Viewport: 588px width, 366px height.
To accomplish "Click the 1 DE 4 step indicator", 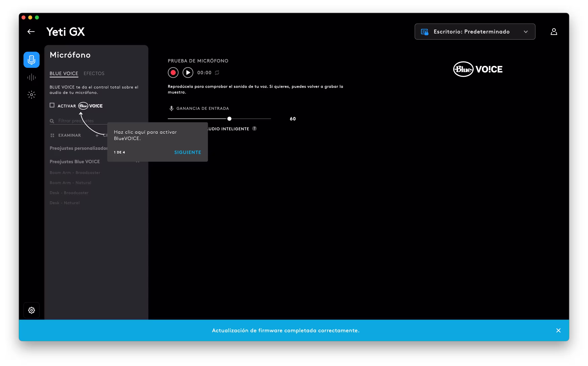I will click(x=119, y=152).
